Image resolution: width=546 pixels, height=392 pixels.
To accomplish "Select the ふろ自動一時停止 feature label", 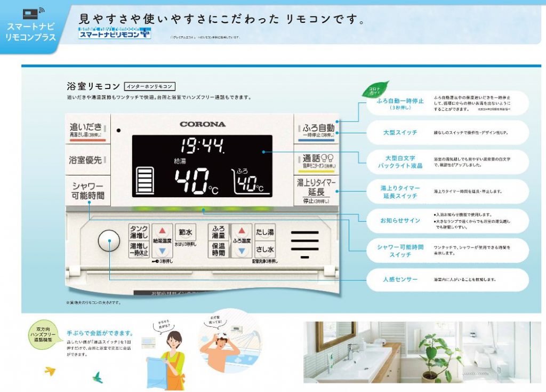I will pyautogui.click(x=400, y=103).
